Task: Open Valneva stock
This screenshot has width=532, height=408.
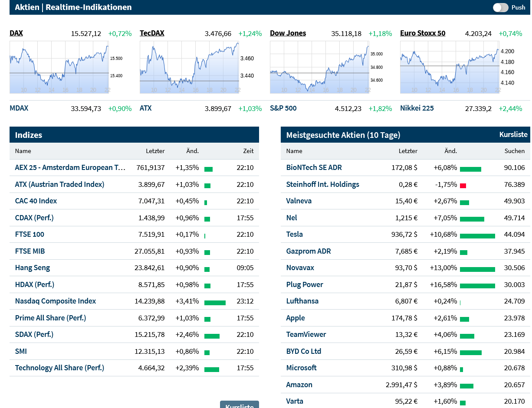Action: coord(299,201)
